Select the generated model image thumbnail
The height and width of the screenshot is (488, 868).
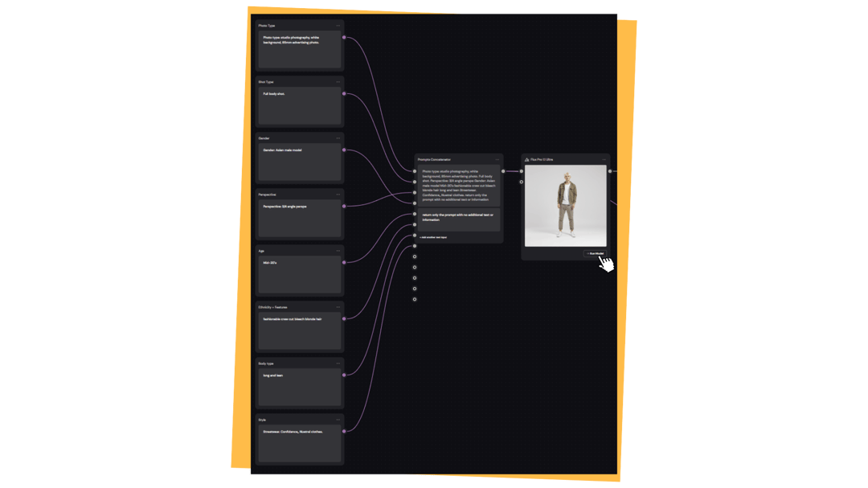(565, 207)
